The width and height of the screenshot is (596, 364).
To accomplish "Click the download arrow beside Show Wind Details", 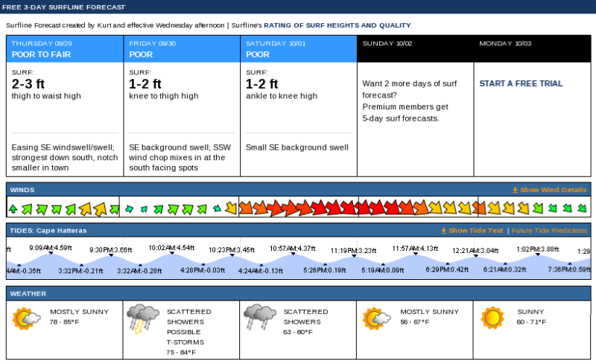I will 515,191.
